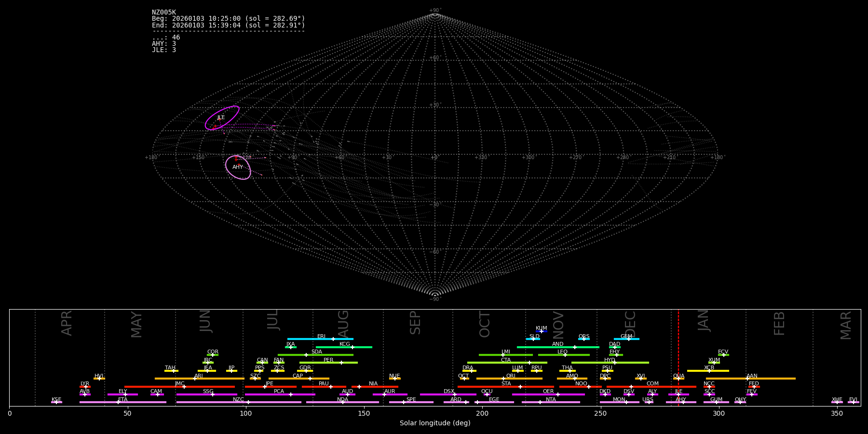Select the PCA shower bar
868x434 pixels.
[280, 394]
